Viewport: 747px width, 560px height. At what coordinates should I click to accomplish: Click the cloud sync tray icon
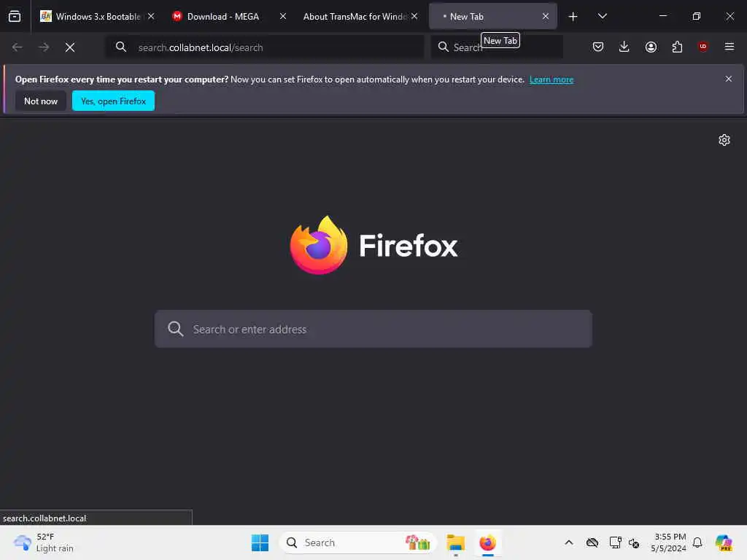(592, 542)
